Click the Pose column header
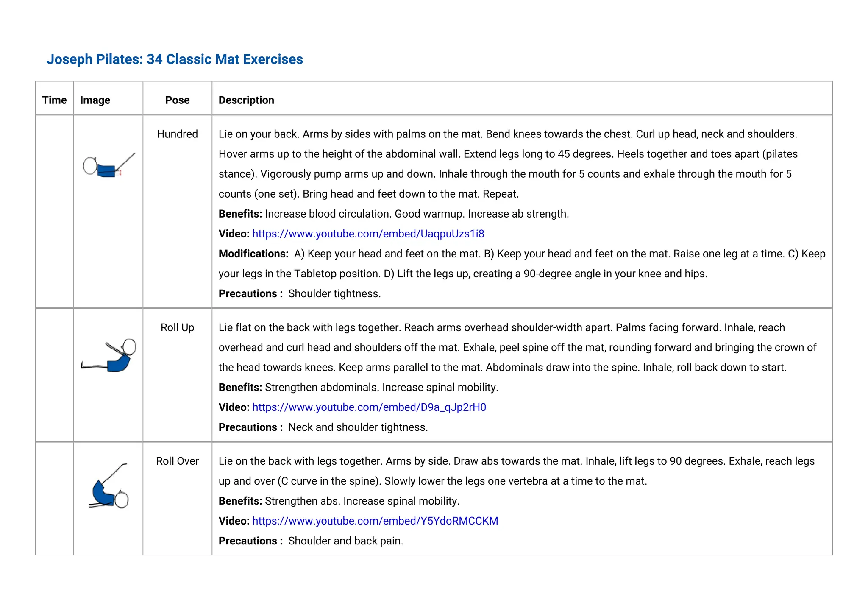The height and width of the screenshot is (614, 868). click(177, 100)
